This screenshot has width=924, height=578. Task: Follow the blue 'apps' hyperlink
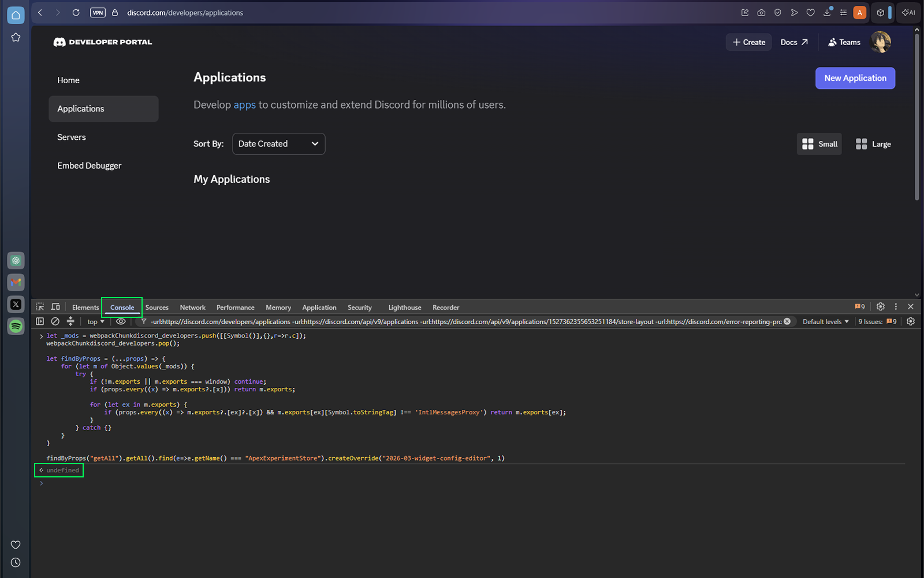point(244,105)
